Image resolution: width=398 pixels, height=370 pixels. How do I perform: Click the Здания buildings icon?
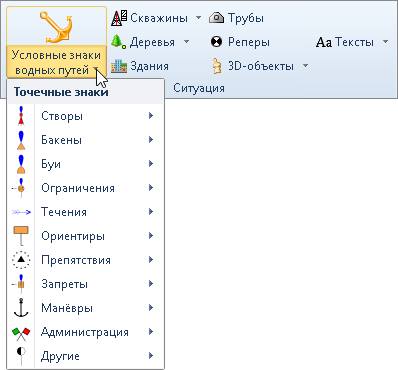pyautogui.click(x=119, y=66)
